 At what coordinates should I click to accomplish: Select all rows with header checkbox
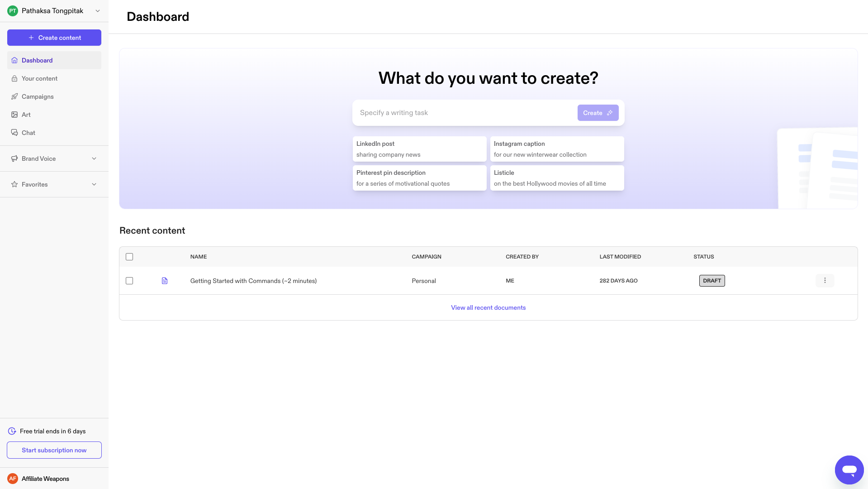(x=129, y=257)
